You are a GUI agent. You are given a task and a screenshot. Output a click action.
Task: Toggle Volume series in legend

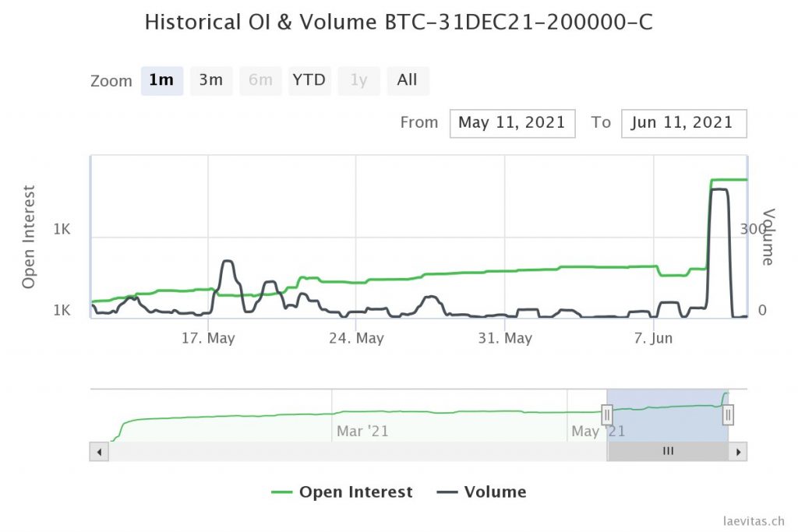coord(495,492)
